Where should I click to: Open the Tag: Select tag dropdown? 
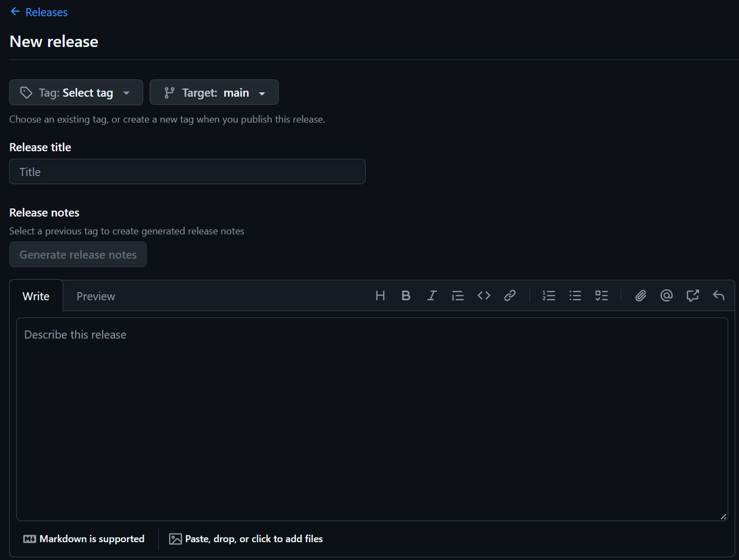pos(76,92)
